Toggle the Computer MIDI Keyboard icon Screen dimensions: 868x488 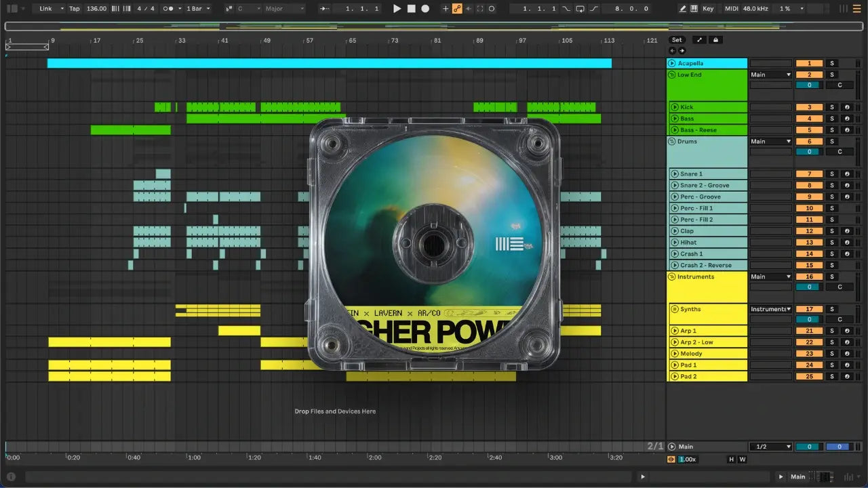(694, 9)
